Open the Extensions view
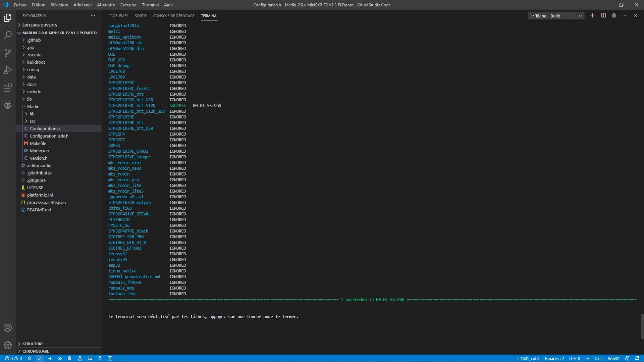The height and width of the screenshot is (362, 644). point(8,88)
